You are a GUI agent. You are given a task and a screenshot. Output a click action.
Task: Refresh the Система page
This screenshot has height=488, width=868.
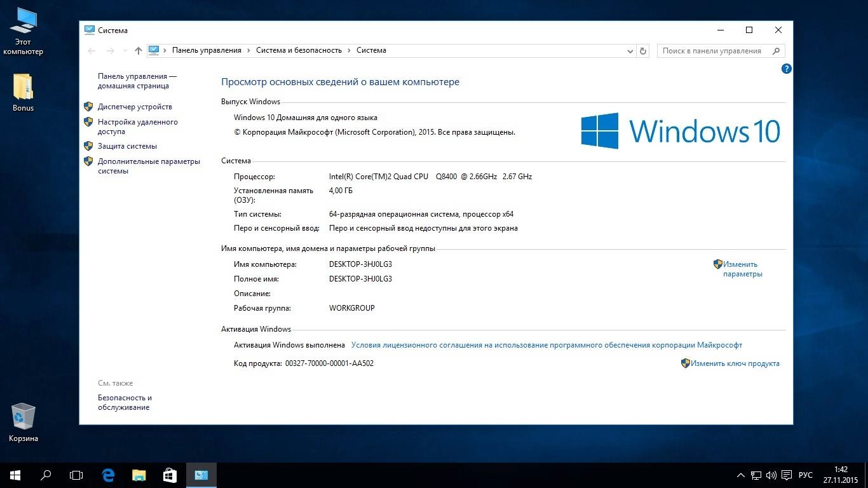click(643, 51)
